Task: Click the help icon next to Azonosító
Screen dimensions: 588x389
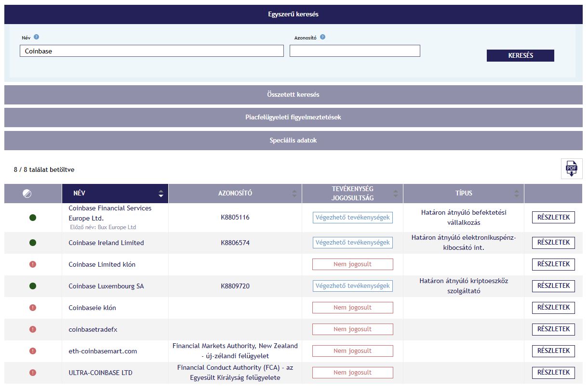Action: click(322, 37)
